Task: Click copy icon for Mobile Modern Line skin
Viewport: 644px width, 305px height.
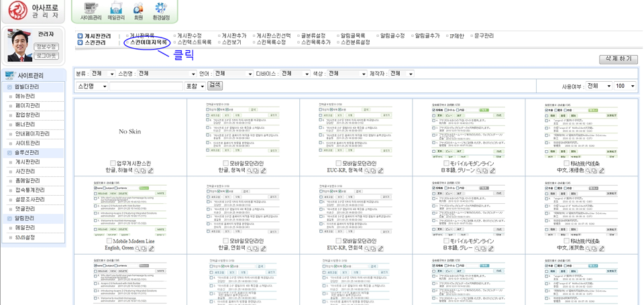Action: [x=144, y=249]
